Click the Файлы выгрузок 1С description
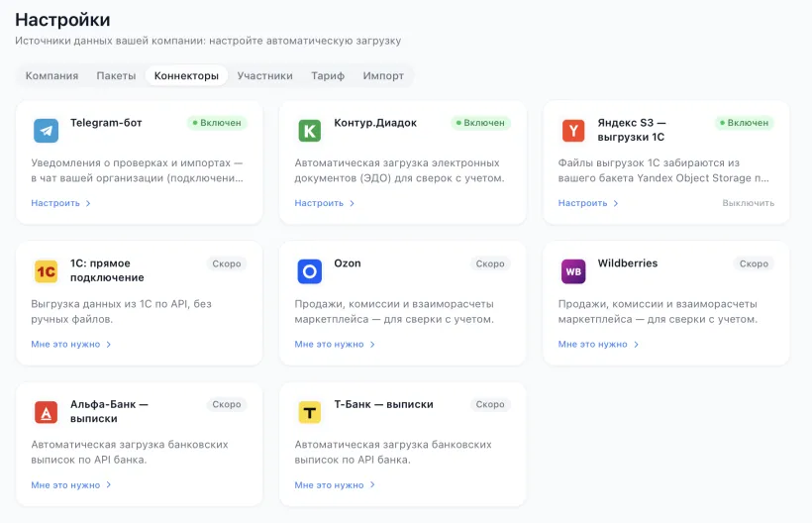Screen dimensions: 812x523 click(663, 170)
